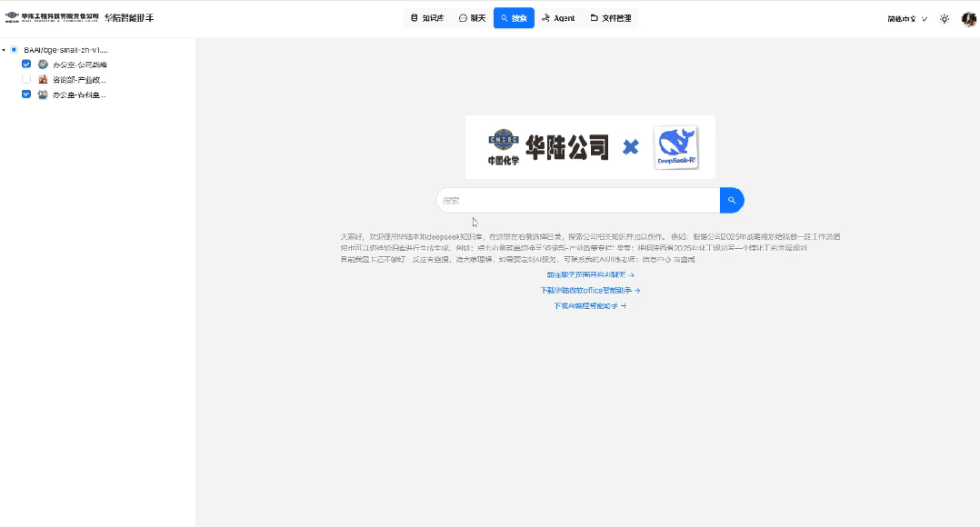This screenshot has width=980, height=527.
Task: Click the 华陆智能助手 header title
Action: point(129,17)
